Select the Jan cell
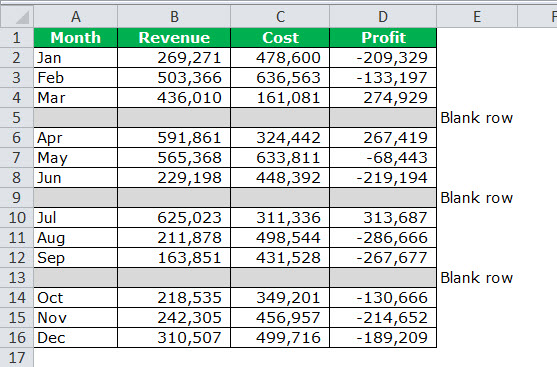Viewport: 557px width, 367px height. point(76,58)
